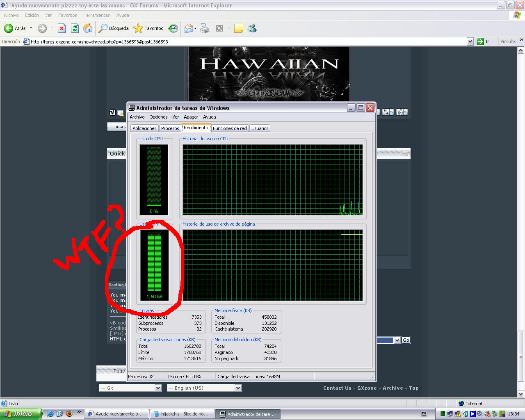Click the page scrollbar up arrow
This screenshot has height=420, width=525.
click(x=521, y=50)
